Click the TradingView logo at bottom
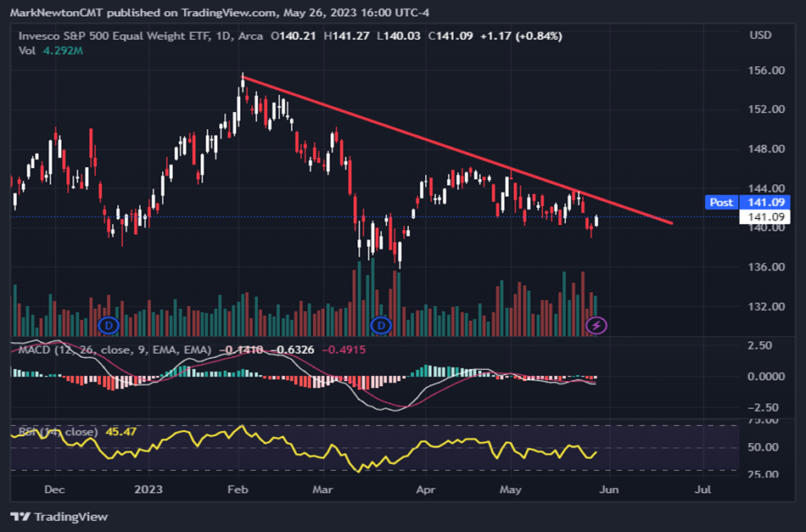The height and width of the screenshot is (532, 806). coord(59,517)
